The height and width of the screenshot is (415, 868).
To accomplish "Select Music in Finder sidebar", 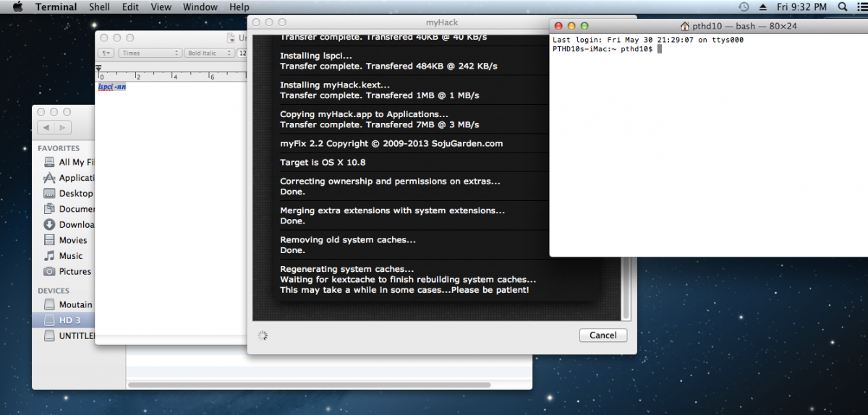I will tap(71, 256).
